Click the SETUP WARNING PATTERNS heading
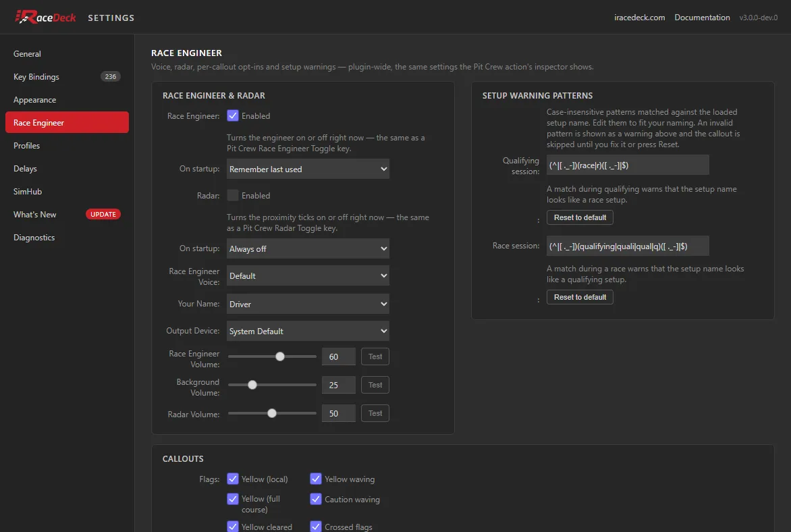791x532 pixels. (537, 95)
